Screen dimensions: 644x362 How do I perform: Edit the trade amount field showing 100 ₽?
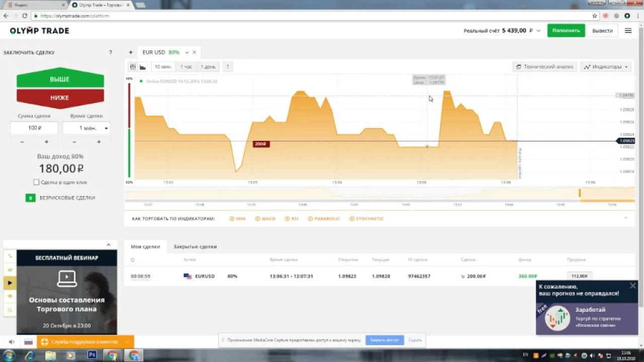pyautogui.click(x=34, y=128)
